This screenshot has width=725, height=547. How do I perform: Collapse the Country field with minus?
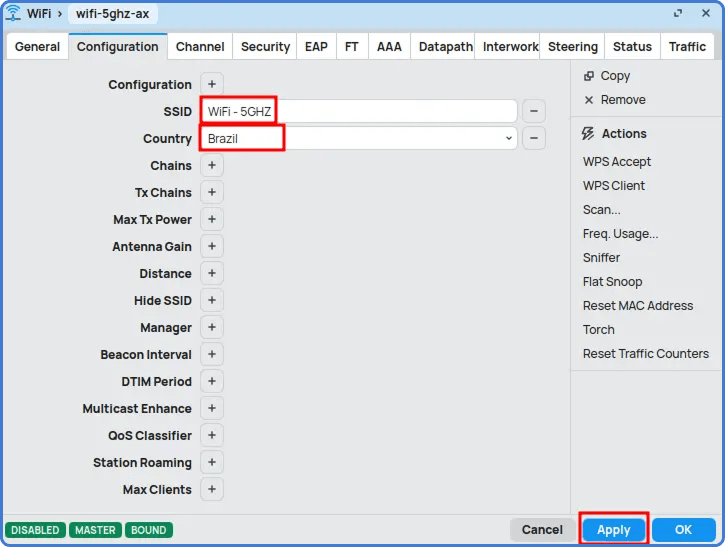point(534,138)
